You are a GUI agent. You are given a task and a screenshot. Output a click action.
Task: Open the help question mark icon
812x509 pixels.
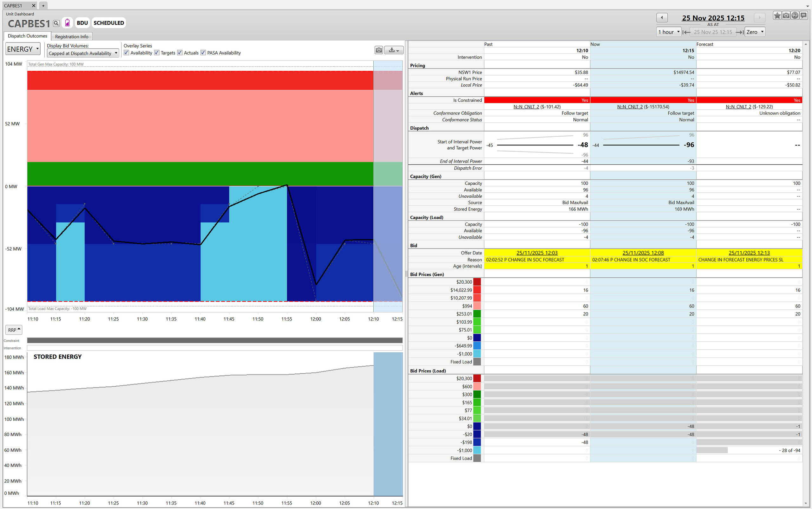click(795, 16)
